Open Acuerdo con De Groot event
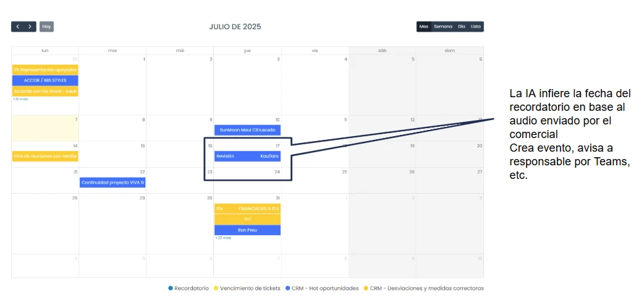This screenshot has width=644, height=307. pos(45,92)
